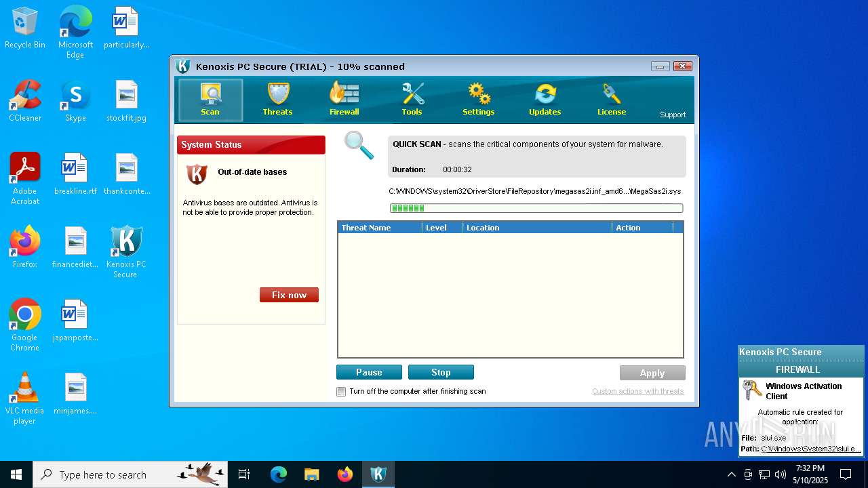868x488 pixels.
Task: Open network status tray icon
Action: pyautogui.click(x=764, y=474)
